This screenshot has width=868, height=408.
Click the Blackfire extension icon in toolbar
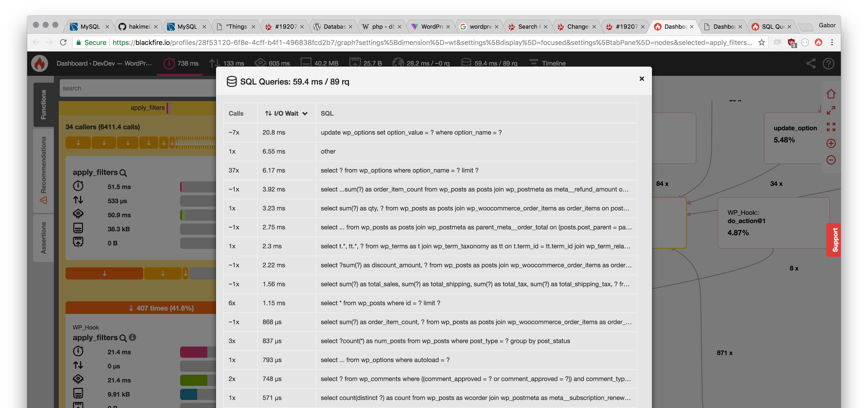[x=818, y=43]
